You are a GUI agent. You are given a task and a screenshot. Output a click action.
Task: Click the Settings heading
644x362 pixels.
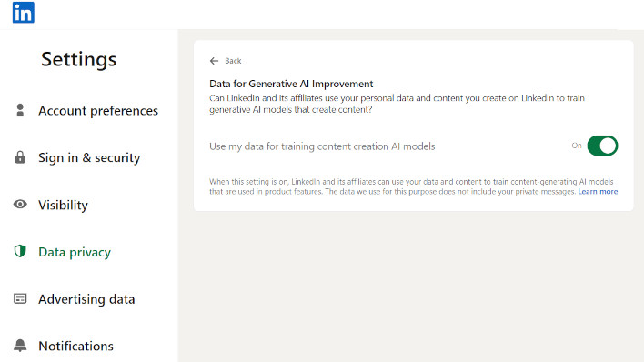click(x=79, y=59)
